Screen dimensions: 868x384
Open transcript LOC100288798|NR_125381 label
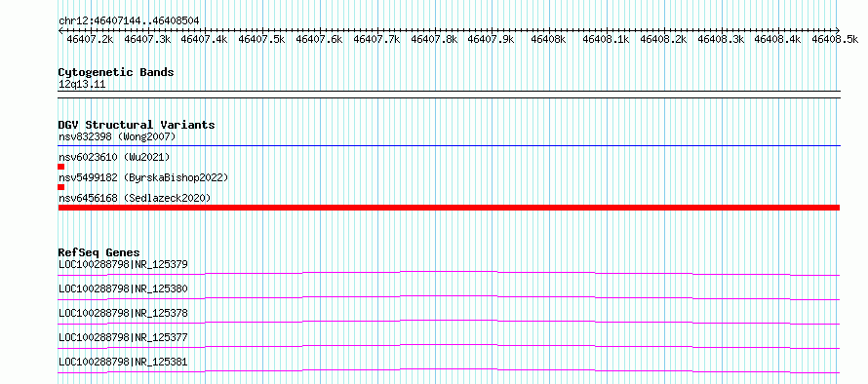coord(123,363)
